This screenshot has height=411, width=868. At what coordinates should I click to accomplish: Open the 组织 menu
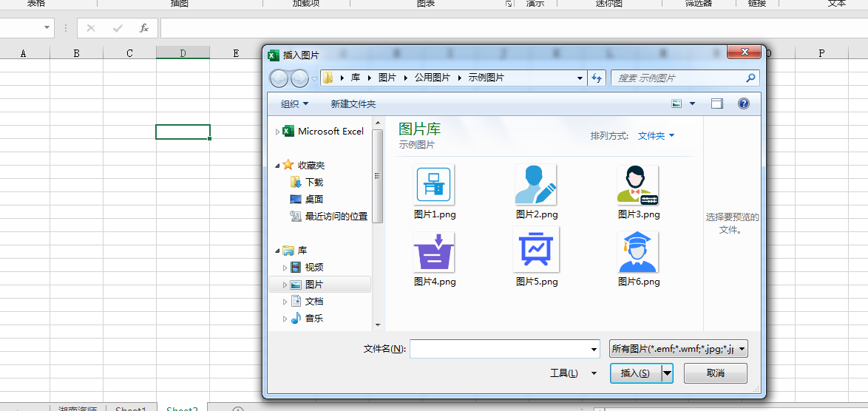(x=294, y=104)
